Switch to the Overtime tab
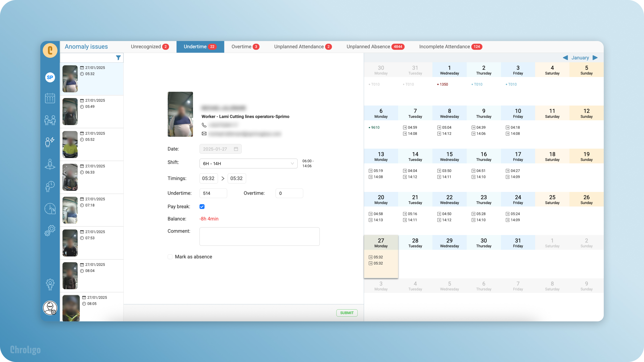Viewport: 644px width, 362px height. 245,47
